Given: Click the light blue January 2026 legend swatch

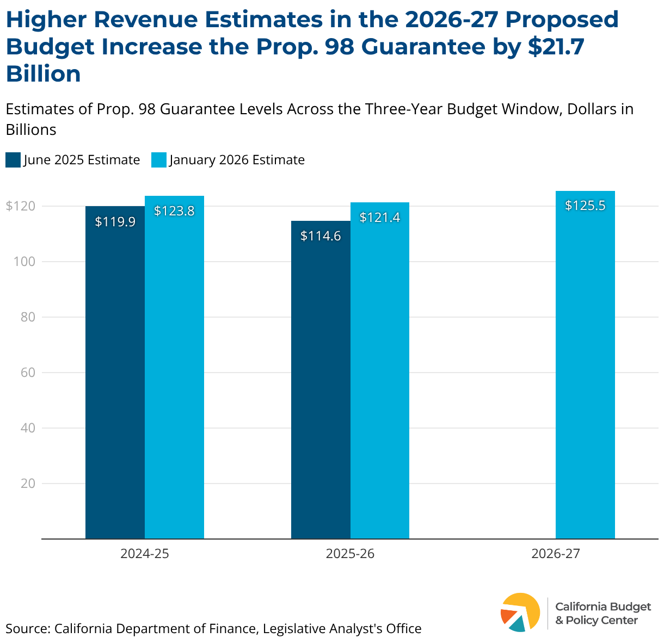Looking at the screenshot, I should [x=158, y=160].
